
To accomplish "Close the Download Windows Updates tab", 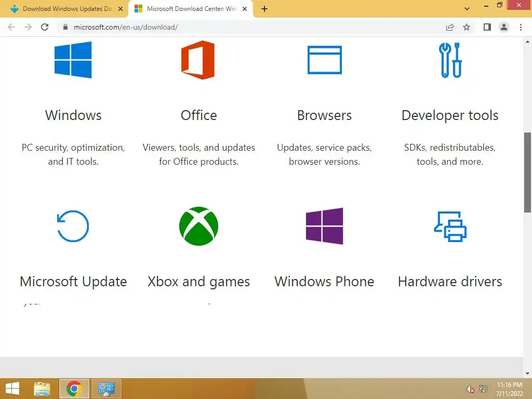I will [121, 9].
